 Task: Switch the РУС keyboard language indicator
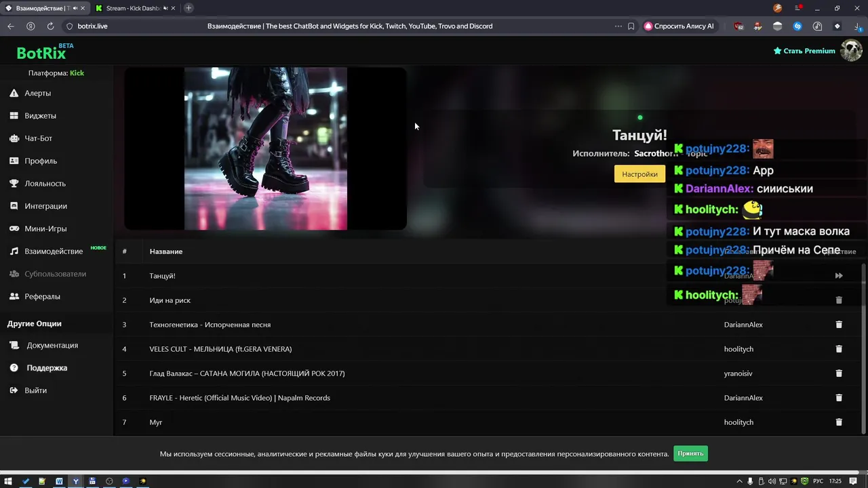pyautogui.click(x=818, y=481)
